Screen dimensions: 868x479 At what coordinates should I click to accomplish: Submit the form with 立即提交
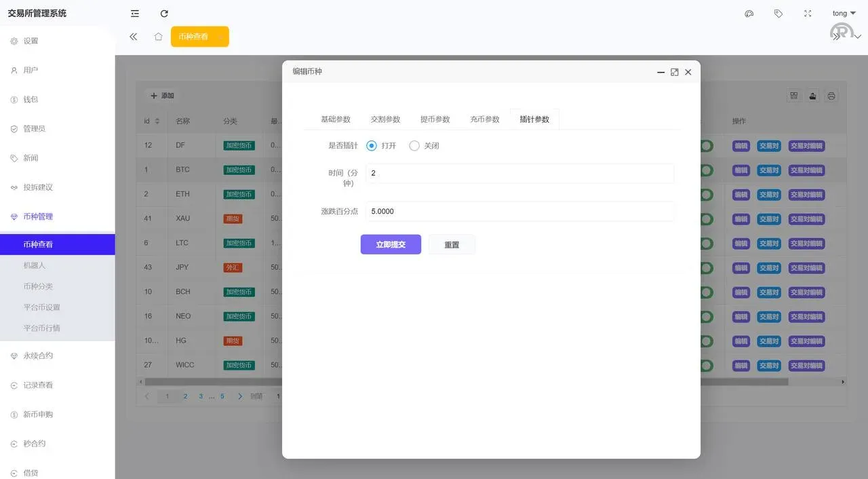(x=391, y=244)
